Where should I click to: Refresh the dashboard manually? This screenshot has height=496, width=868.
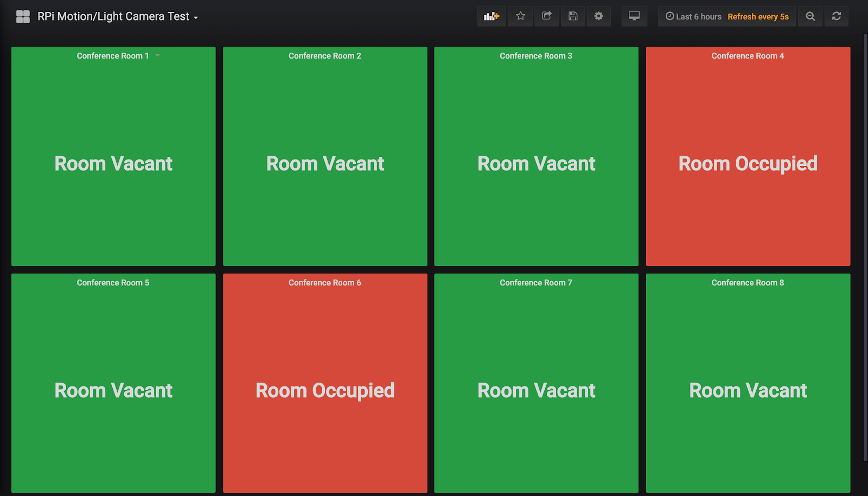click(x=836, y=16)
